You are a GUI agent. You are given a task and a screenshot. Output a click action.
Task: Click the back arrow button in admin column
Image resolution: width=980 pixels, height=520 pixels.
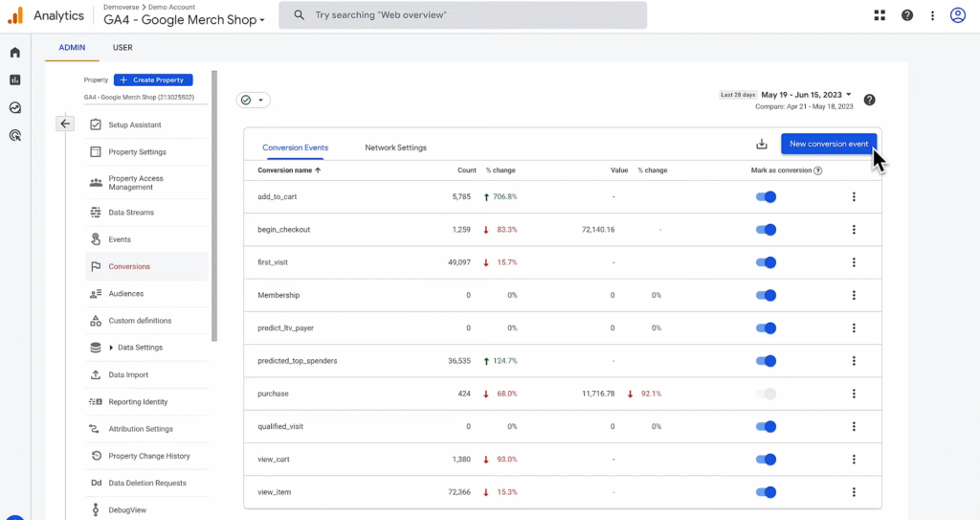(x=65, y=124)
